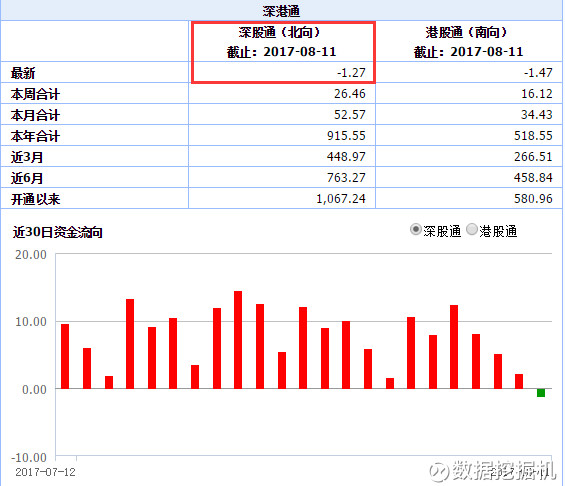Image resolution: width=565 pixels, height=486 pixels.
Task: Click the 开通以来 row label
Action: [x=35, y=199]
